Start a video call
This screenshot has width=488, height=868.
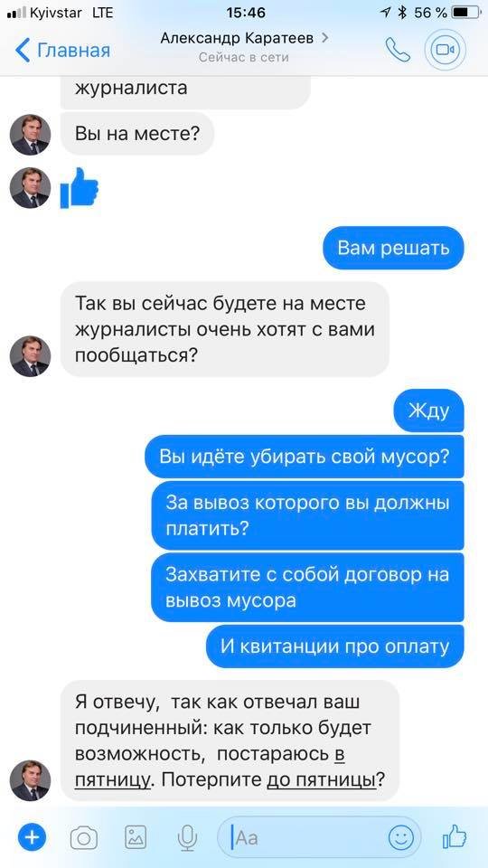tap(445, 50)
